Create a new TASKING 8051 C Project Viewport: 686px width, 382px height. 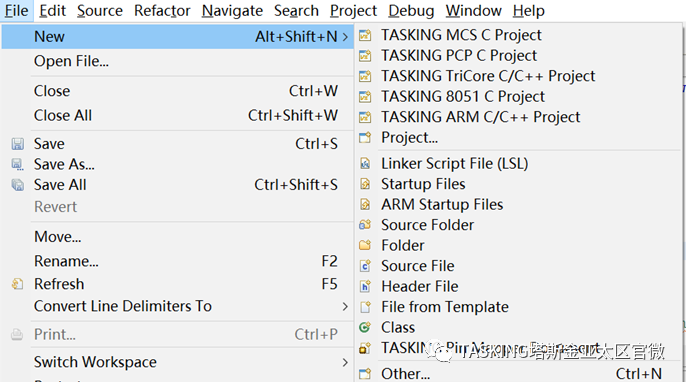click(518, 96)
